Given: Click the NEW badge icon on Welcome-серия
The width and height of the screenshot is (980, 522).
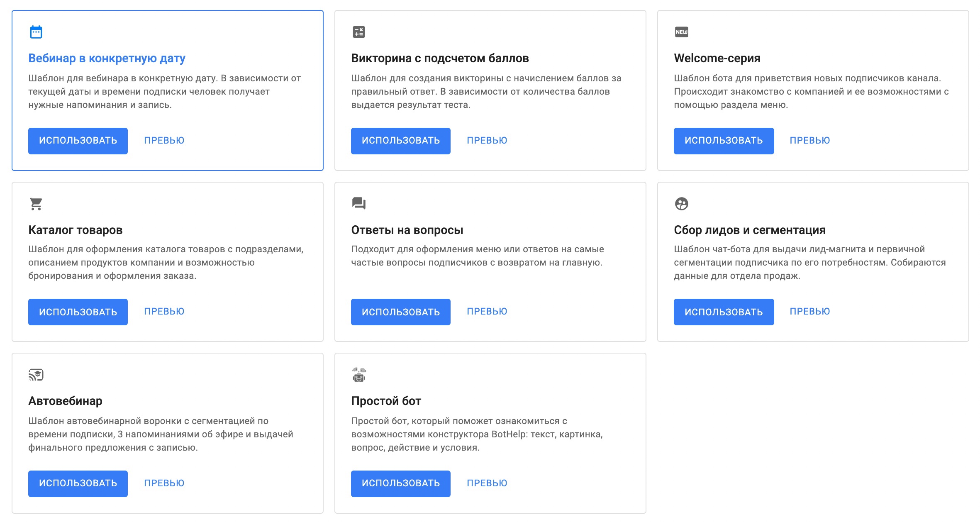Looking at the screenshot, I should tap(681, 32).
